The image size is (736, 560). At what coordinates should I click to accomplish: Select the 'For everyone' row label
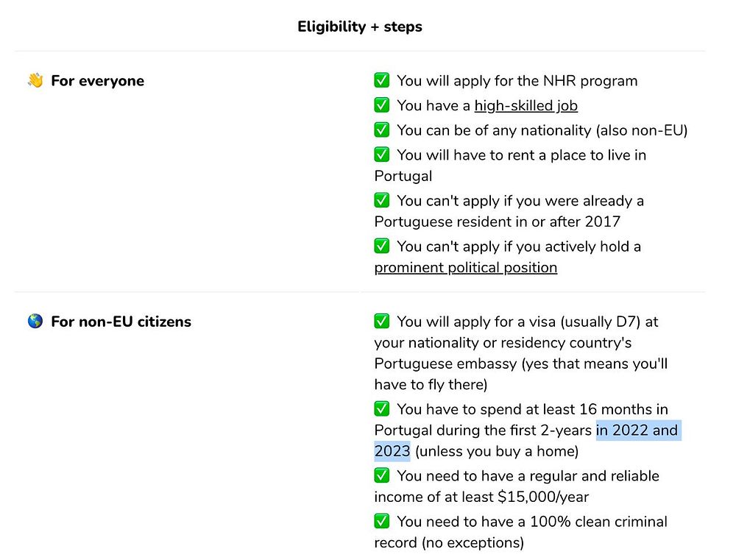click(x=97, y=81)
